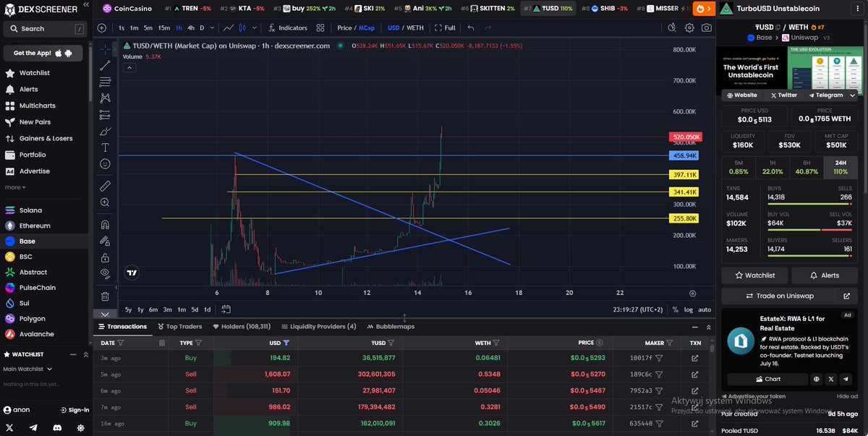
Task: Add token to Watchlist button
Action: 754,275
